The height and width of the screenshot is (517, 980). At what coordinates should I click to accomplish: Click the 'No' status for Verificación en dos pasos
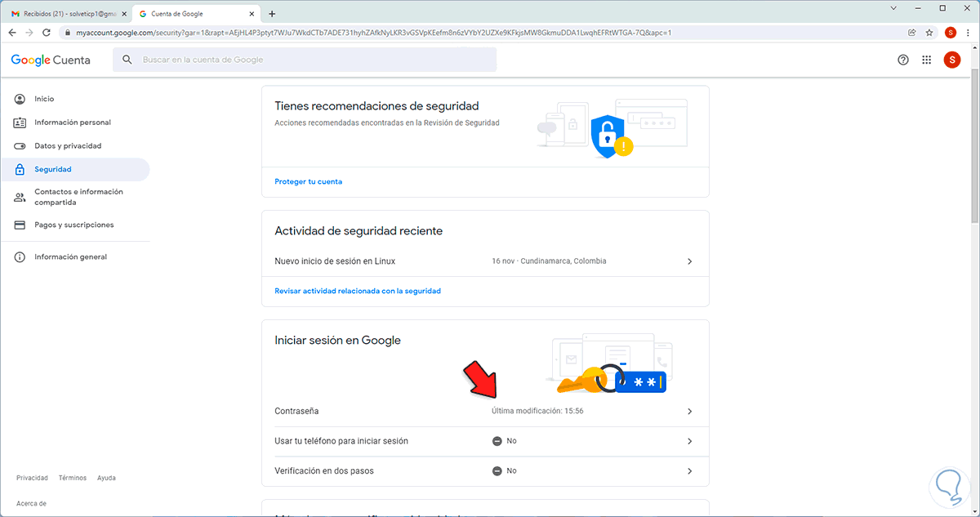(505, 471)
